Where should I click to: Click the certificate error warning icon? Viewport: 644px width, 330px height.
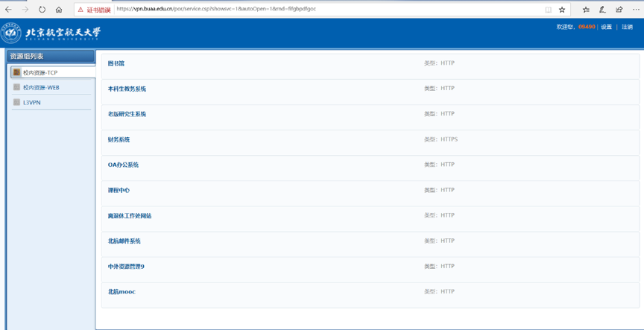point(80,10)
